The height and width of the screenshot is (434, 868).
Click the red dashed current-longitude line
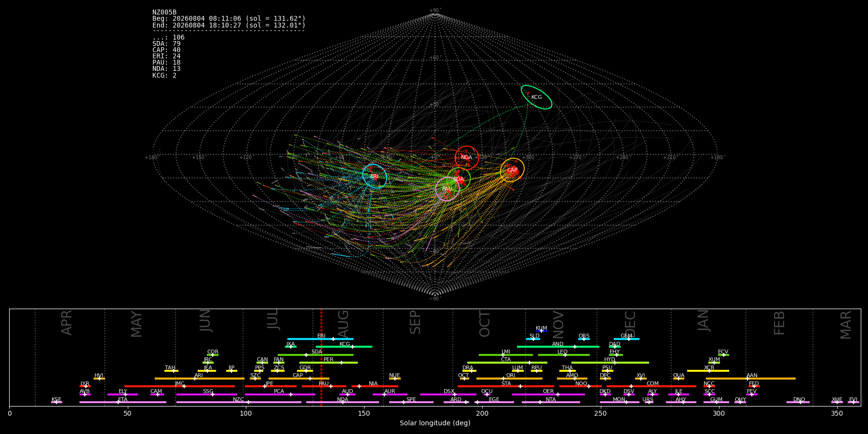tap(321, 357)
